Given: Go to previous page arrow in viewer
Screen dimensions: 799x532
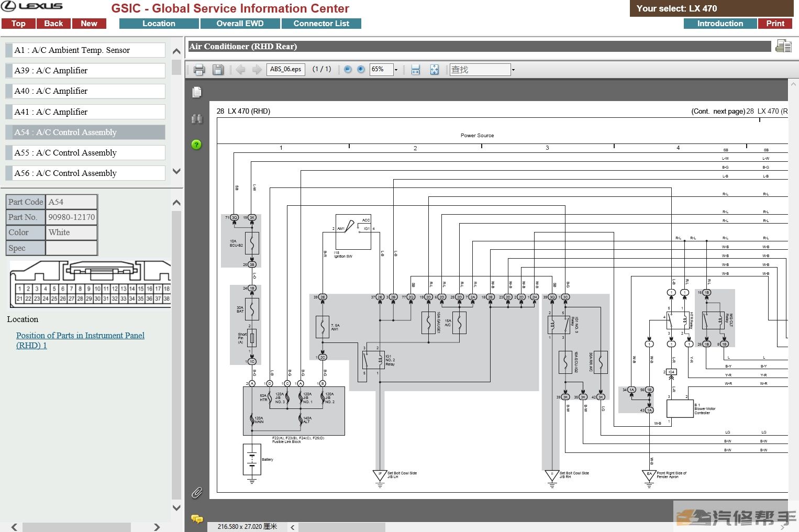Looking at the screenshot, I should pyautogui.click(x=240, y=70).
